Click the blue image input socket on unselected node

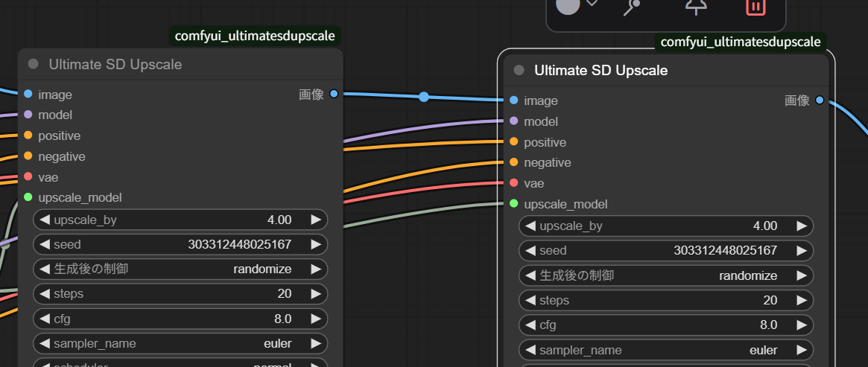(28, 95)
